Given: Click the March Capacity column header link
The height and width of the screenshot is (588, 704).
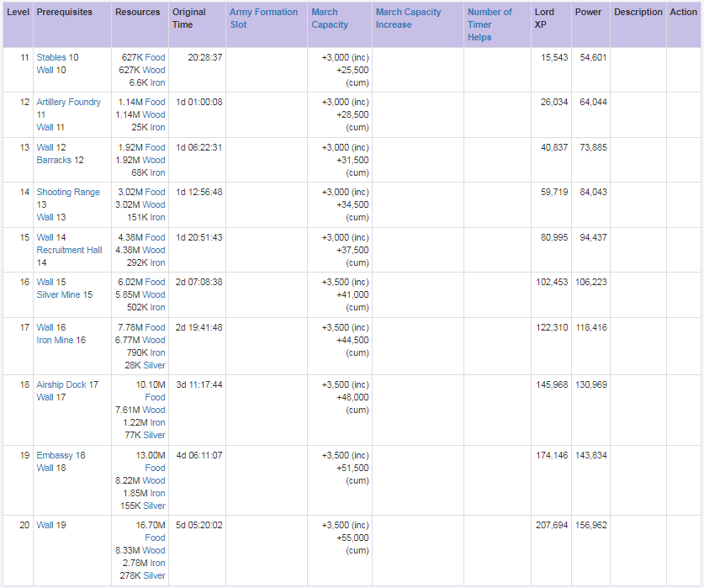Looking at the screenshot, I should [330, 19].
